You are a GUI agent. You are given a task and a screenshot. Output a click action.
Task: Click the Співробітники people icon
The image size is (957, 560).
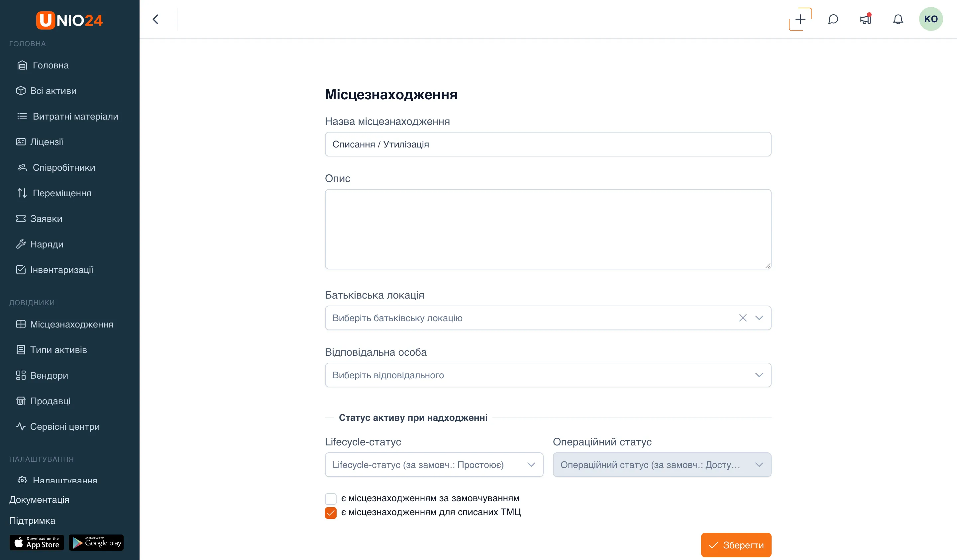(x=22, y=167)
